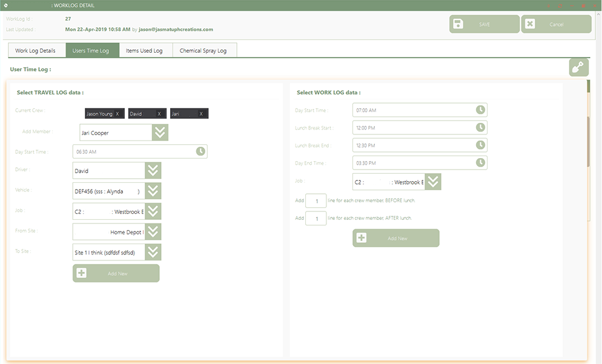Click the travel Day Start Time field 06:30 AM
This screenshot has width=602, height=364.
(140, 151)
